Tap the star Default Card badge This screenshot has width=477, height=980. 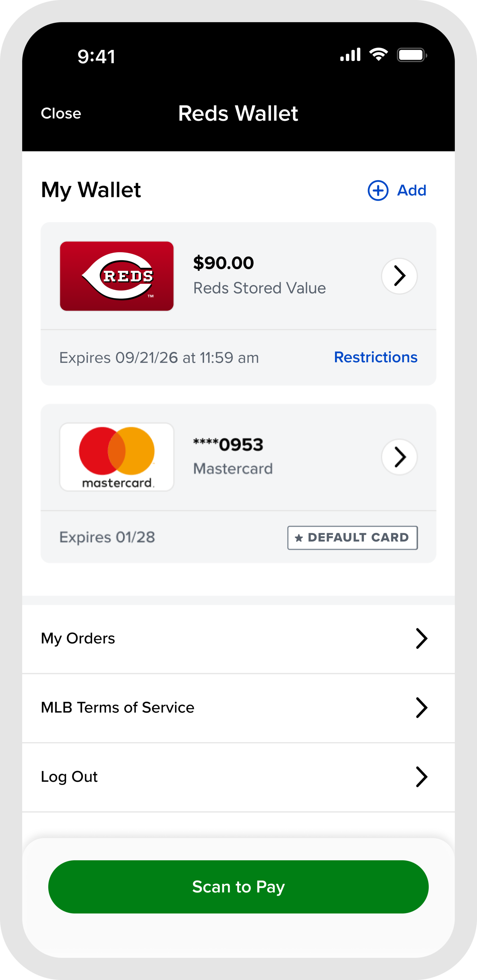click(352, 538)
